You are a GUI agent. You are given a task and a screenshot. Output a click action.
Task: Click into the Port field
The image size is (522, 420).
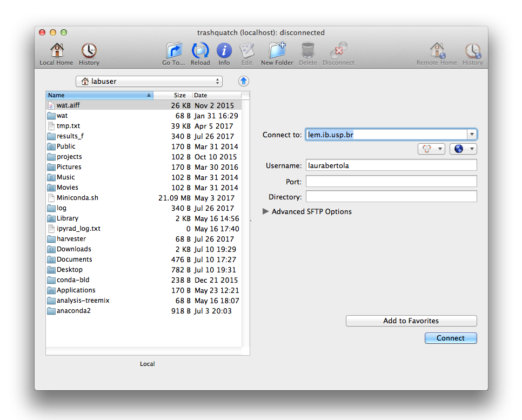click(391, 181)
